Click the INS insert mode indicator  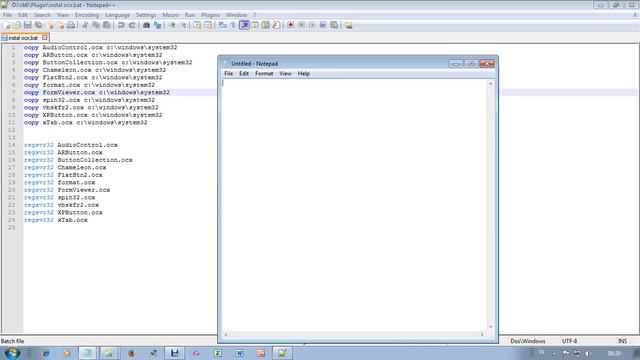pyautogui.click(x=622, y=341)
